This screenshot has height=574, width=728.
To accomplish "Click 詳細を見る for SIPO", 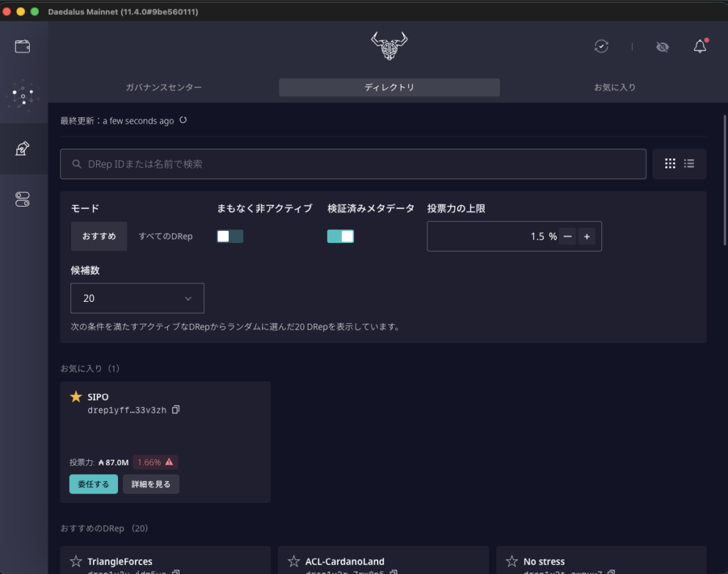I will point(151,484).
